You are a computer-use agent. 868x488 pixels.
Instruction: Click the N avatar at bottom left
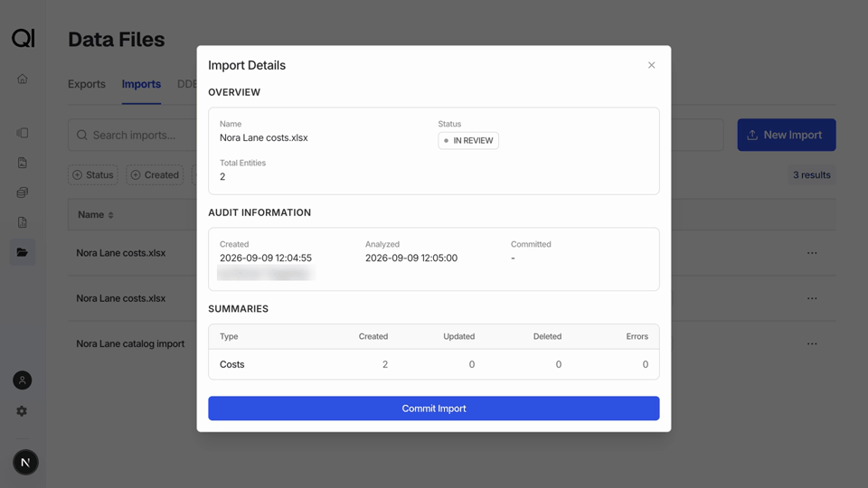[25, 462]
